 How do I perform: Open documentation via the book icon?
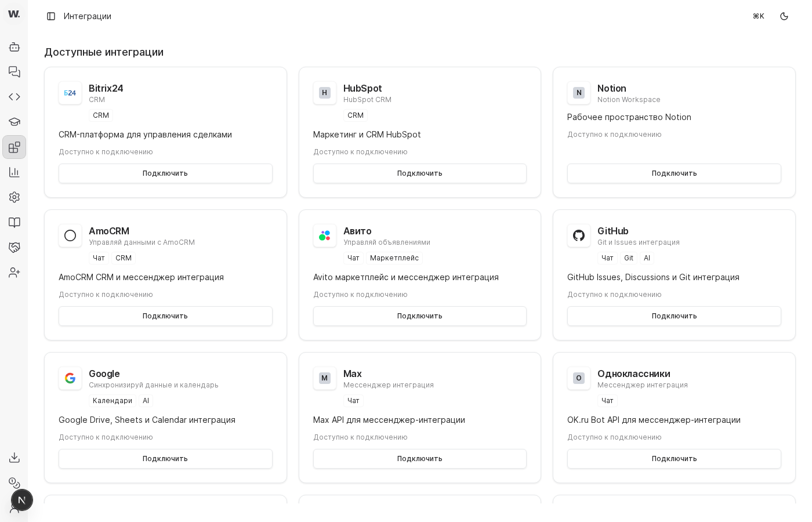tap(14, 223)
